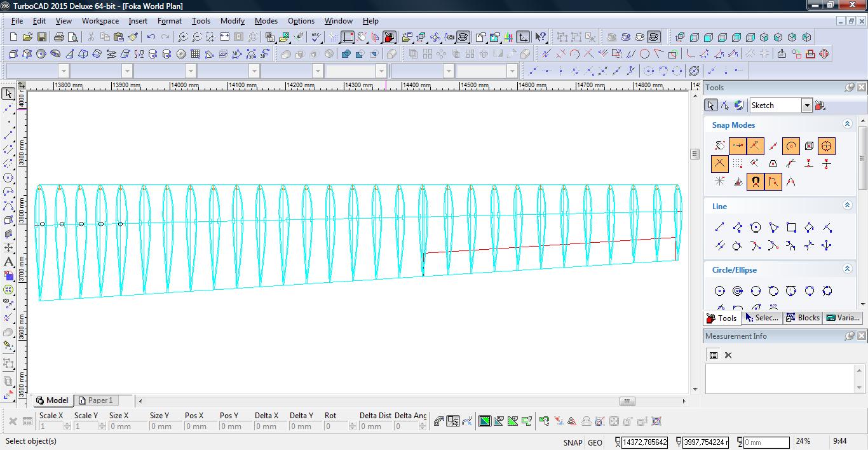Image resolution: width=868 pixels, height=450 pixels.
Task: Click the horizontal scrollbar thumb
Action: pyautogui.click(x=627, y=401)
